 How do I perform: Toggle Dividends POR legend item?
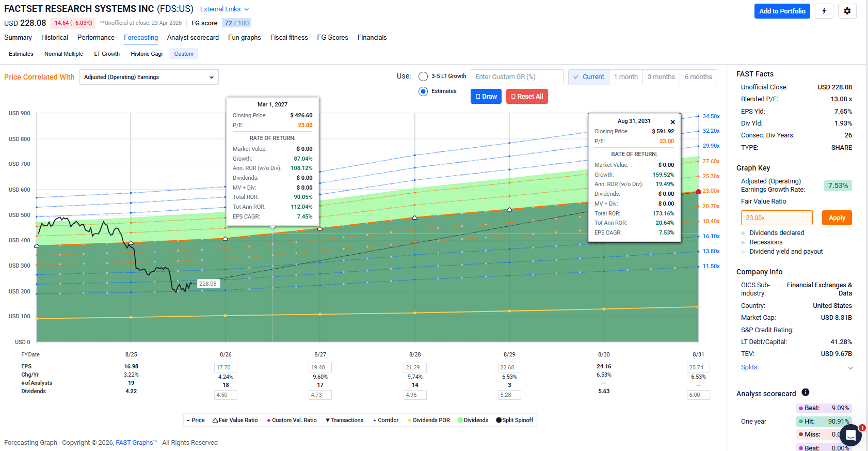[429, 421]
